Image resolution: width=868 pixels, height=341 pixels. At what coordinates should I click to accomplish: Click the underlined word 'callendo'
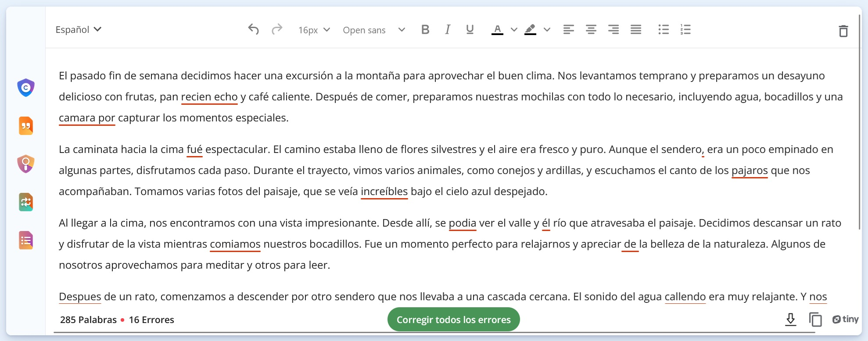(x=685, y=297)
